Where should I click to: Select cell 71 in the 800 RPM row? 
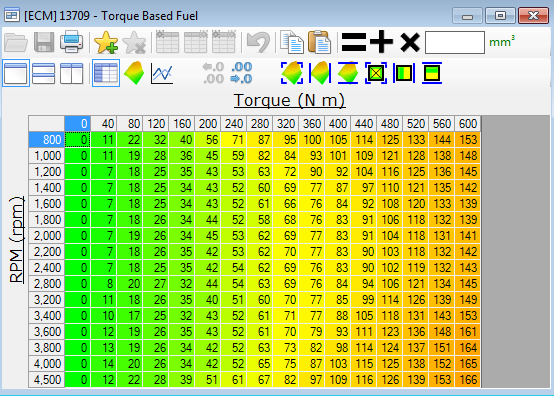tap(234, 140)
